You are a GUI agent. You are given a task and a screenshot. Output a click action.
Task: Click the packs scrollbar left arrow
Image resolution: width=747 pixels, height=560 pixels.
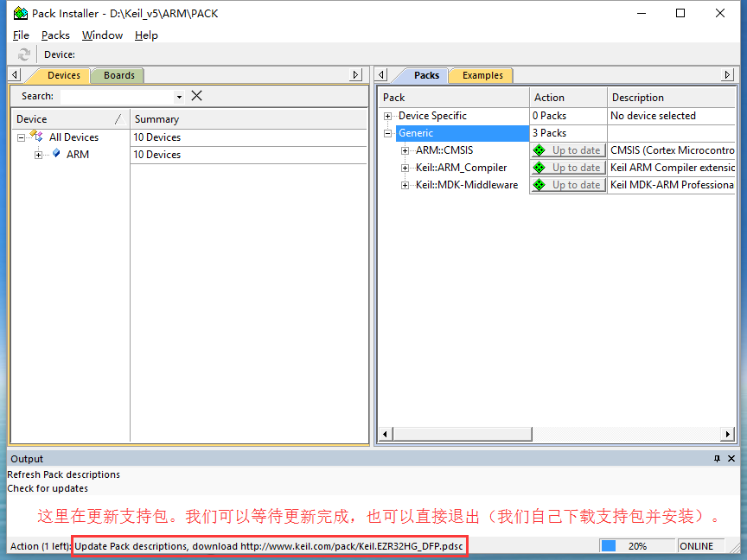386,434
